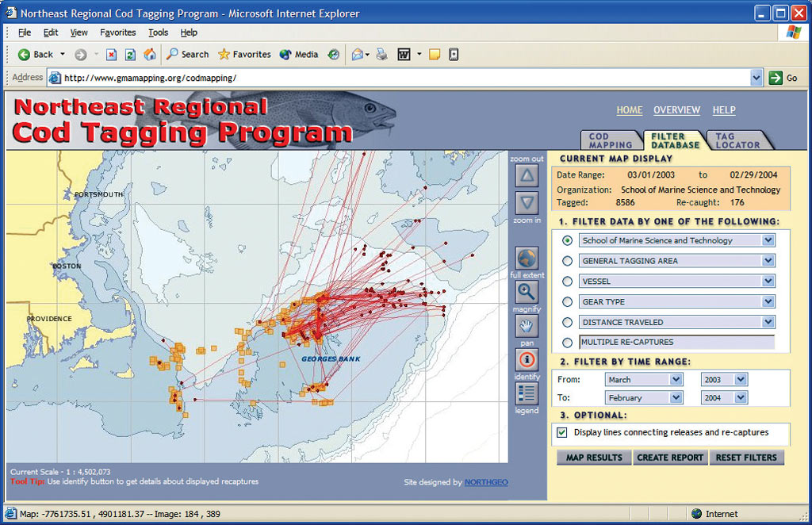The height and width of the screenshot is (525, 812).
Task: Select the Gear Type radio button
Action: pos(568,302)
